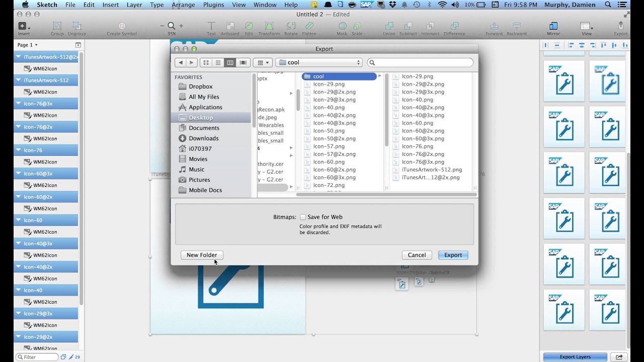Open the Type menu
Screen dimensions: 644x362
[157, 5]
